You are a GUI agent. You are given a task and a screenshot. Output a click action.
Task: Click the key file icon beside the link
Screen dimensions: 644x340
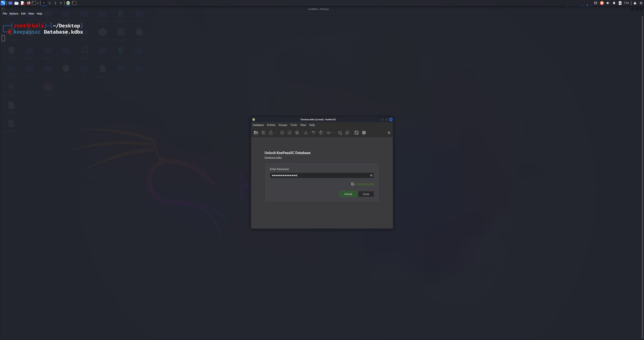tap(353, 184)
